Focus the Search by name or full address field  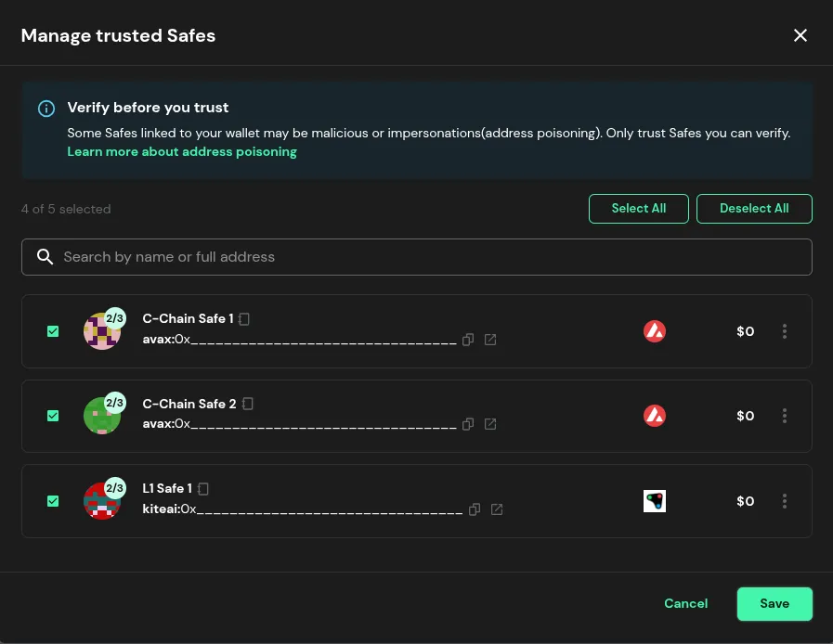pos(416,257)
